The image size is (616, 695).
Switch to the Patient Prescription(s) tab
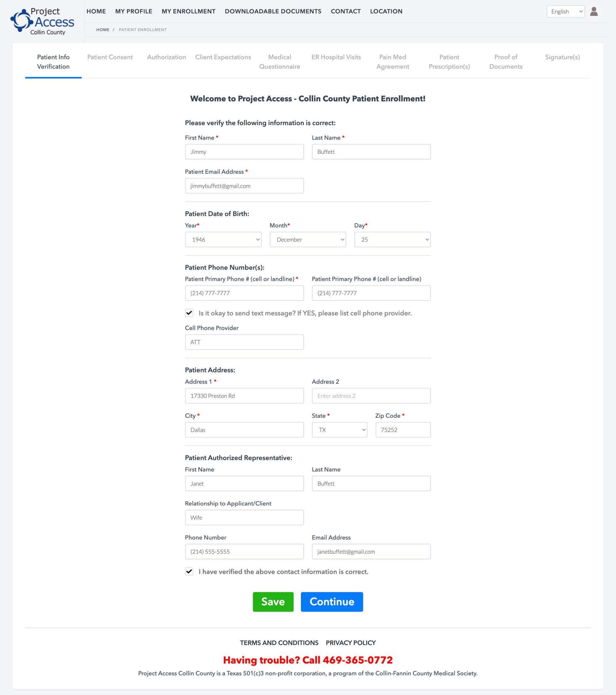tap(449, 62)
